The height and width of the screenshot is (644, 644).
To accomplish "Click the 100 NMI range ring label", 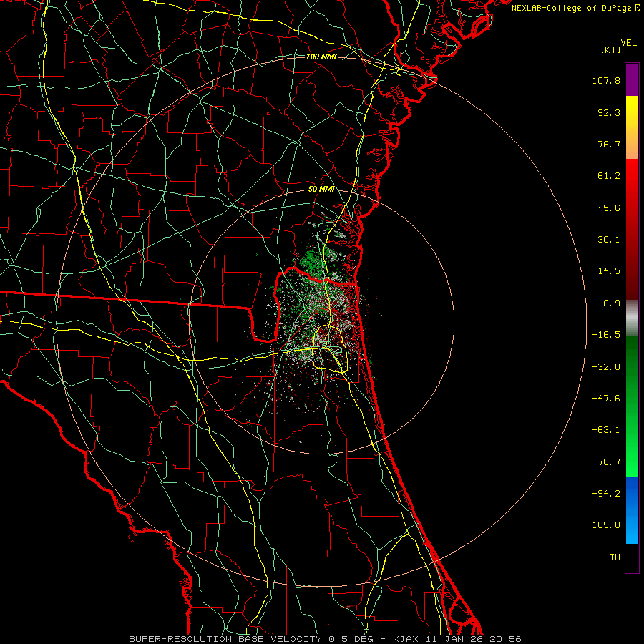I will click(x=321, y=57).
